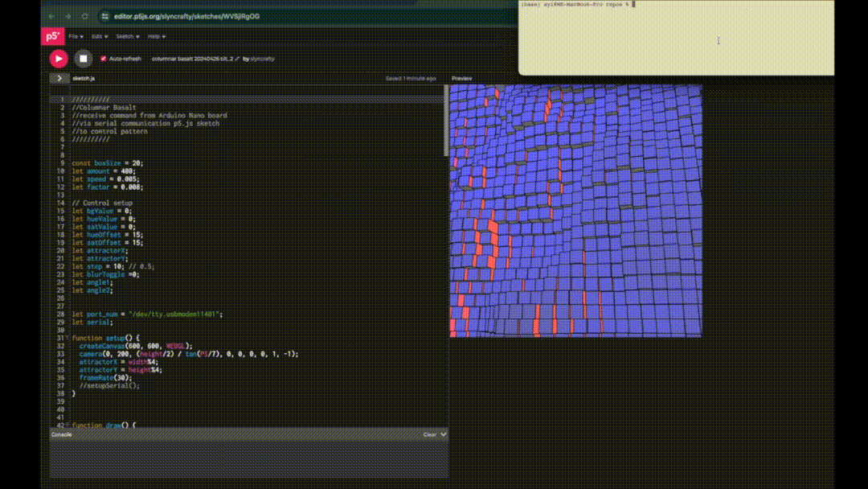Reload the browser page
868x489 pixels.
coord(84,16)
